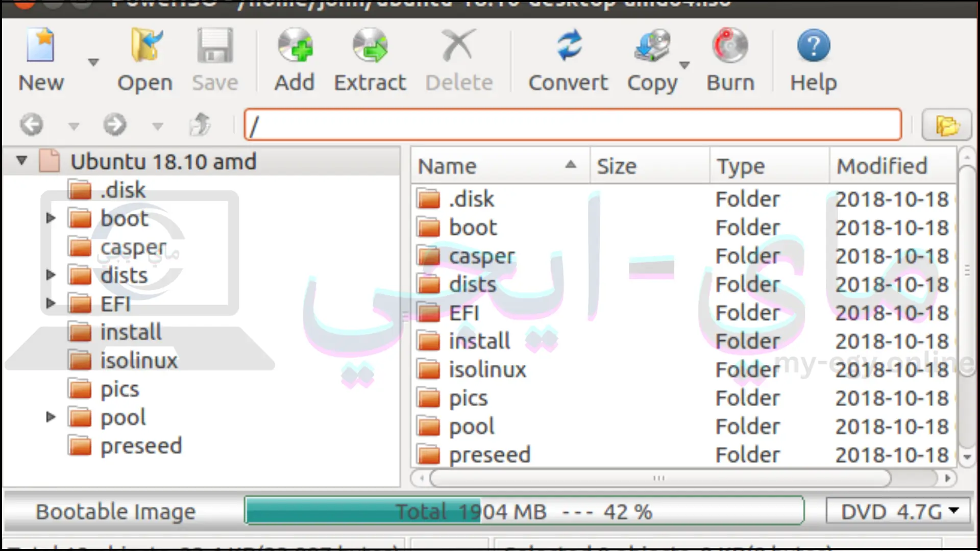Click the Total 1904 MB capacity bar

[x=524, y=511]
